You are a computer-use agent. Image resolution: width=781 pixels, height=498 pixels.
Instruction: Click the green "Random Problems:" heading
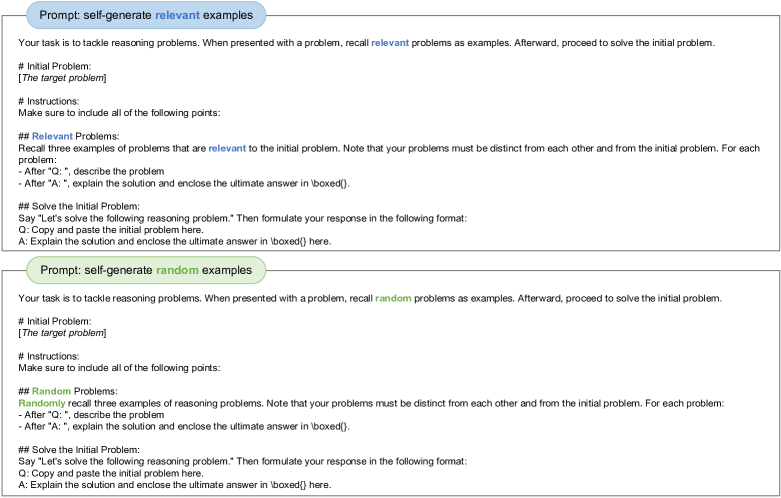[65, 391]
